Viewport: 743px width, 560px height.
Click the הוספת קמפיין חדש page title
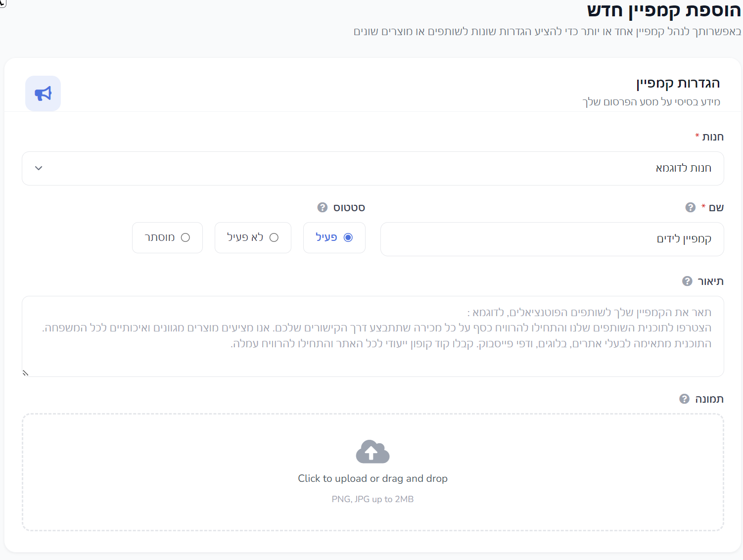[x=663, y=10]
